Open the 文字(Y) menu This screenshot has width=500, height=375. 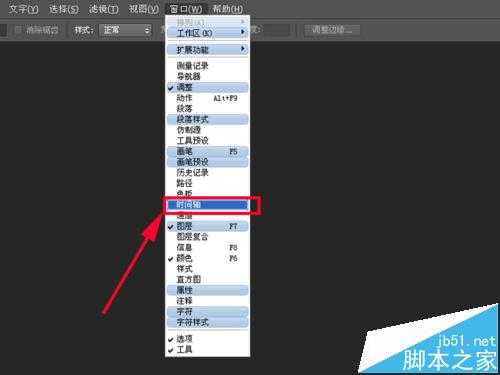pyautogui.click(x=23, y=9)
